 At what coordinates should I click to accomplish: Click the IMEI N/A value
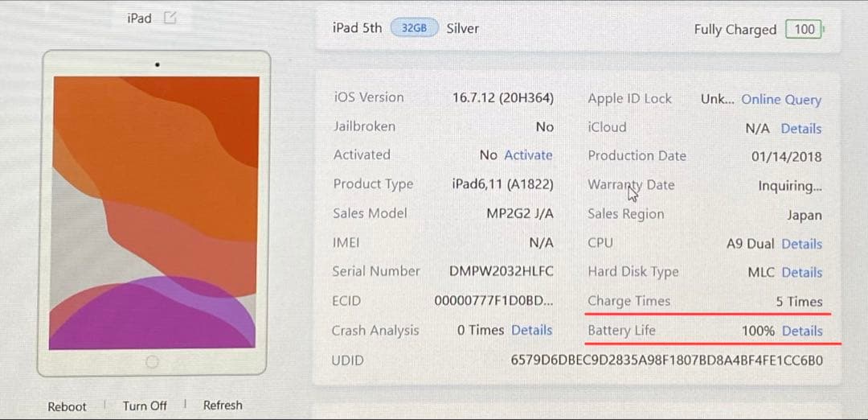(542, 242)
